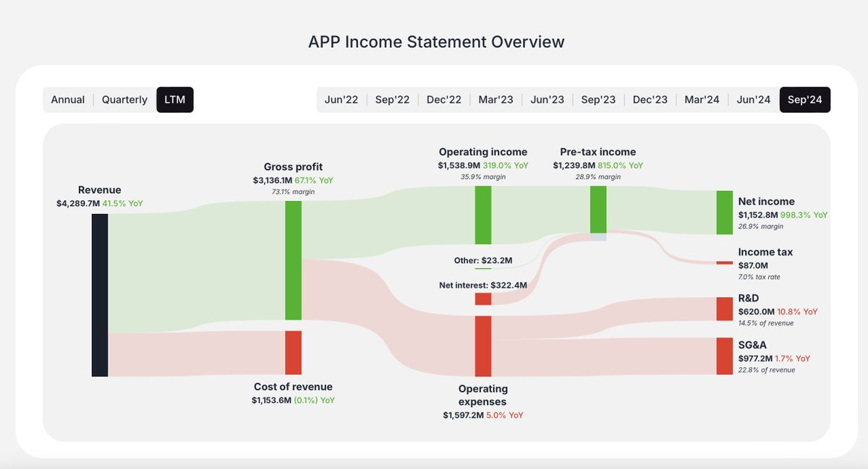Switch to Annual view

coord(67,99)
